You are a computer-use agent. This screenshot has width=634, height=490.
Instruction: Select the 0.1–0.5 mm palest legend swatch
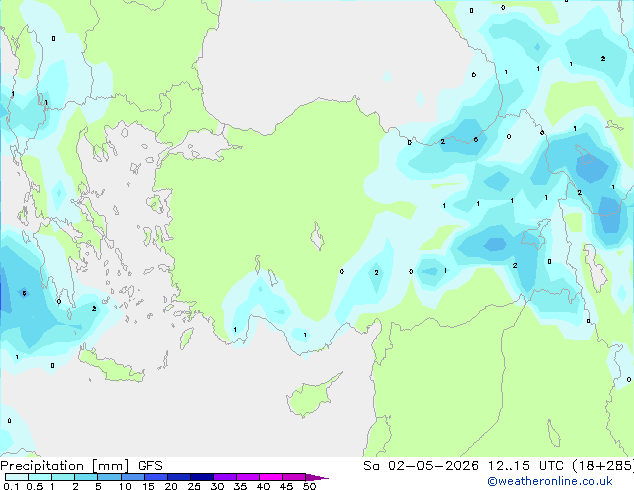[17, 477]
